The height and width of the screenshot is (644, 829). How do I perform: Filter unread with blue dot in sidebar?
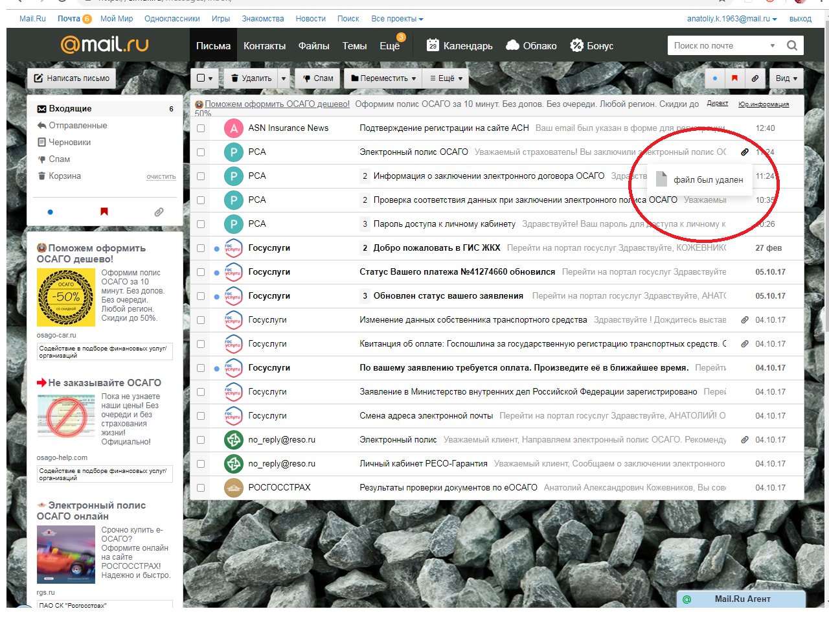click(x=51, y=212)
